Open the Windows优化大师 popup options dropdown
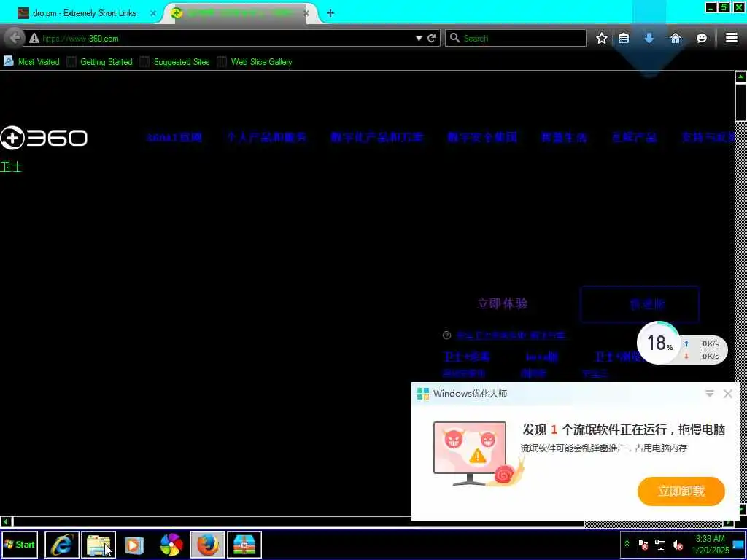This screenshot has height=560, width=747. point(709,393)
